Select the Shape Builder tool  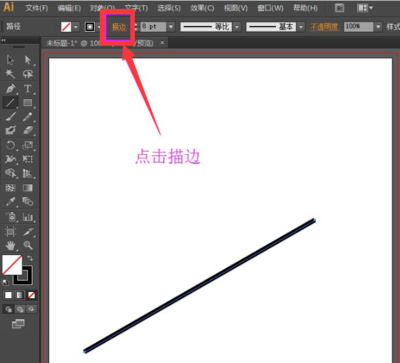point(10,173)
